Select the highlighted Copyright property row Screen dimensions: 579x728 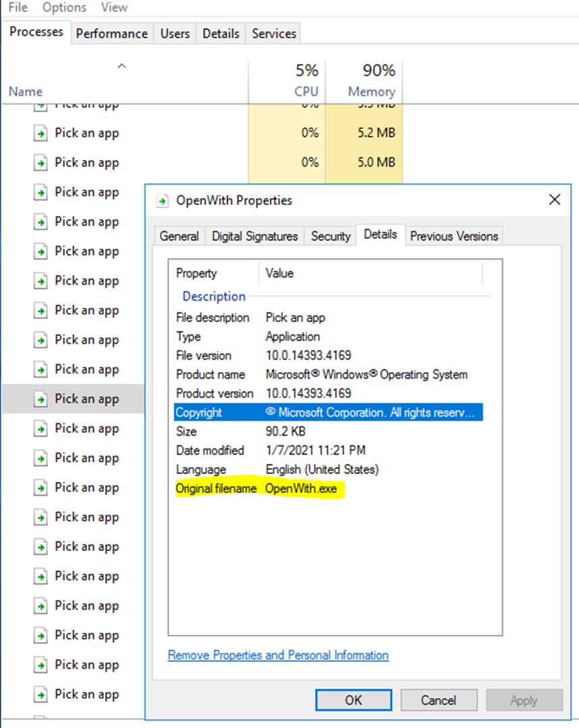pyautogui.click(x=329, y=412)
